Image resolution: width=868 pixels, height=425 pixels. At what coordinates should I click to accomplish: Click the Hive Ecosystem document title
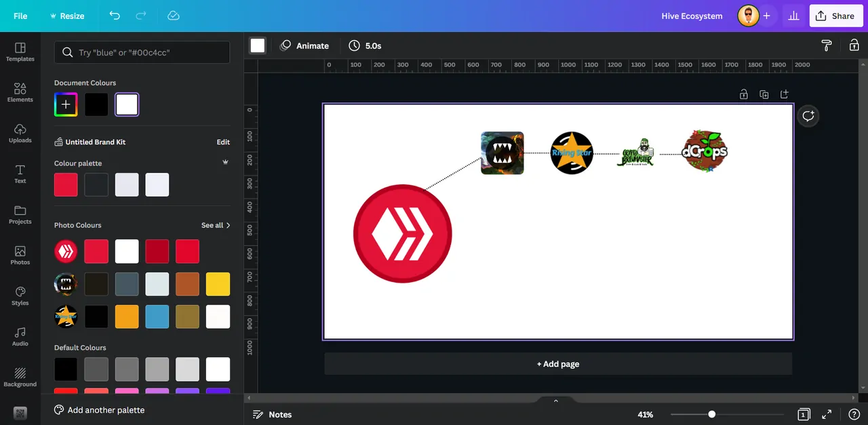692,16
